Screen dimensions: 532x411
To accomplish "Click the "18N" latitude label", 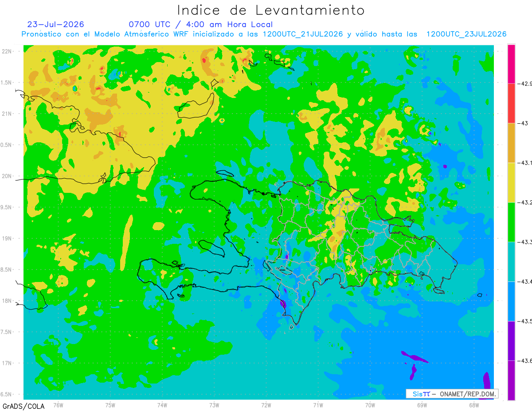I will (8, 301).
